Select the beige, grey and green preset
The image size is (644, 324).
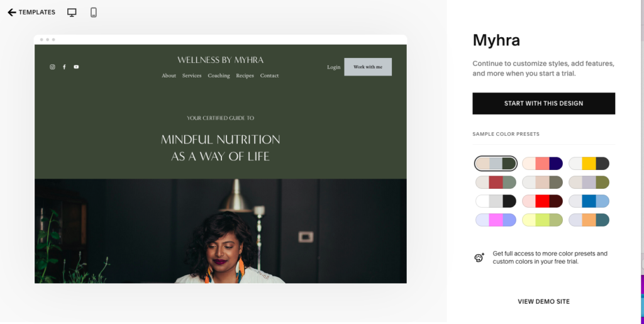click(x=496, y=164)
